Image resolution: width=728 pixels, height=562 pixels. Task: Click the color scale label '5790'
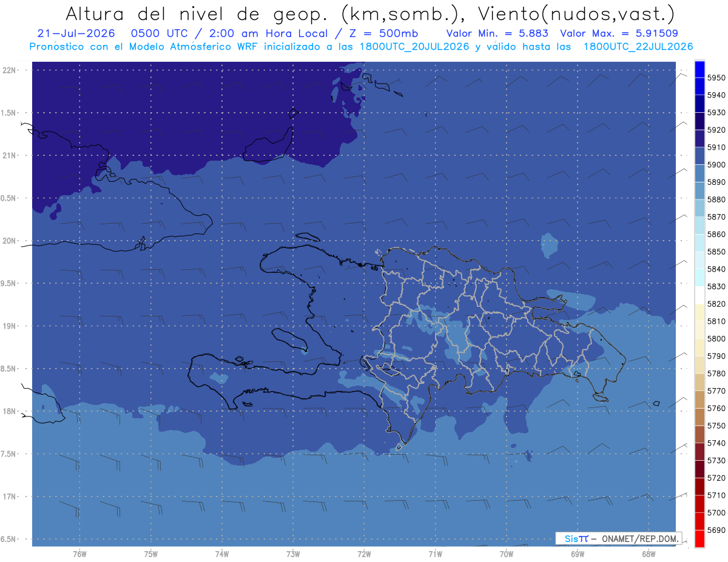(716, 356)
